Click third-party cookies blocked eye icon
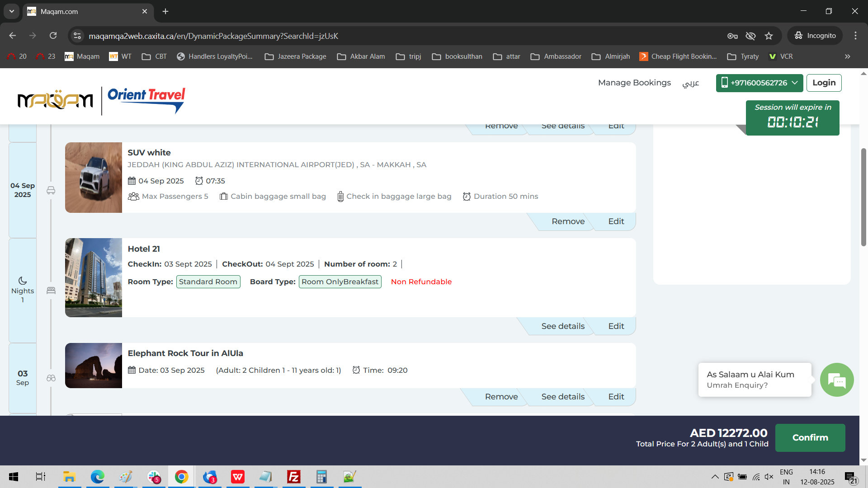This screenshot has height=488, width=868. click(750, 36)
